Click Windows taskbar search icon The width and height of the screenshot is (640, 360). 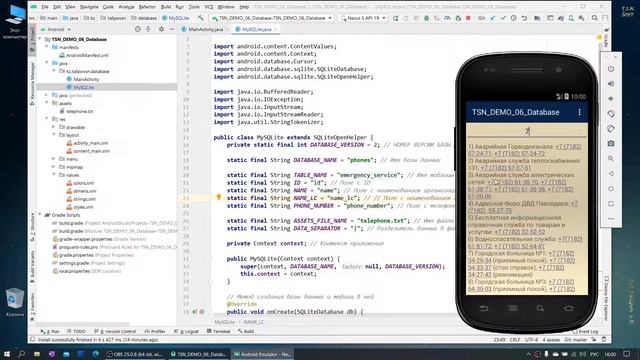pos(21,354)
